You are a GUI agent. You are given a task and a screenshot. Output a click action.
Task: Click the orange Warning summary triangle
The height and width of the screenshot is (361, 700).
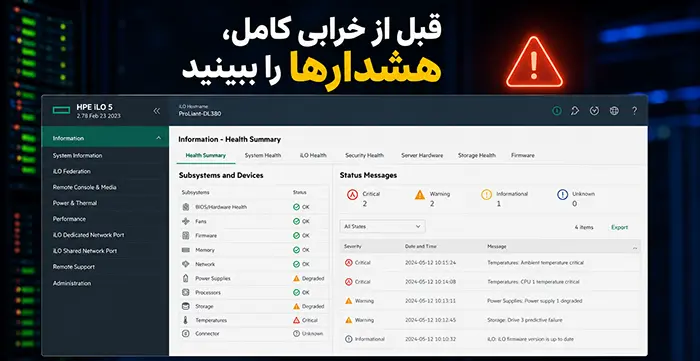click(420, 195)
